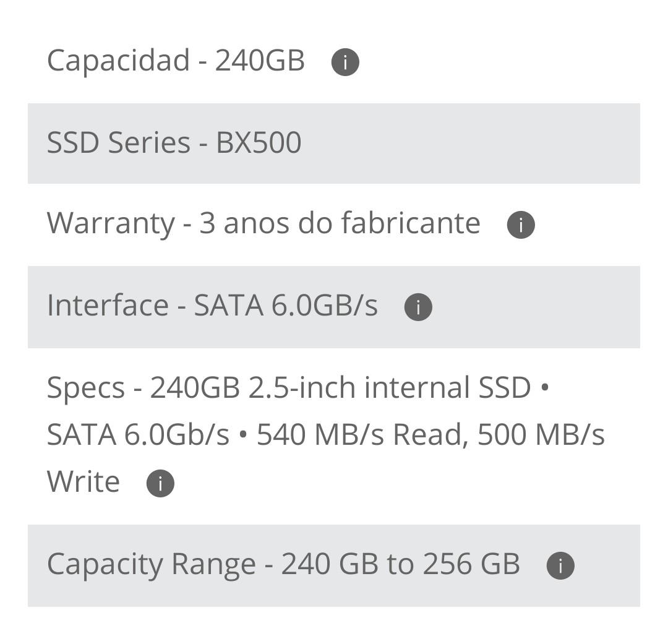Select the word Write in Specs

[83, 482]
